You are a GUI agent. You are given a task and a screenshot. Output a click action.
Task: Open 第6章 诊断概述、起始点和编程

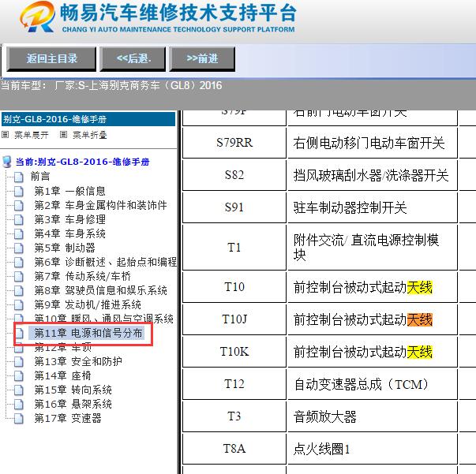tap(105, 262)
